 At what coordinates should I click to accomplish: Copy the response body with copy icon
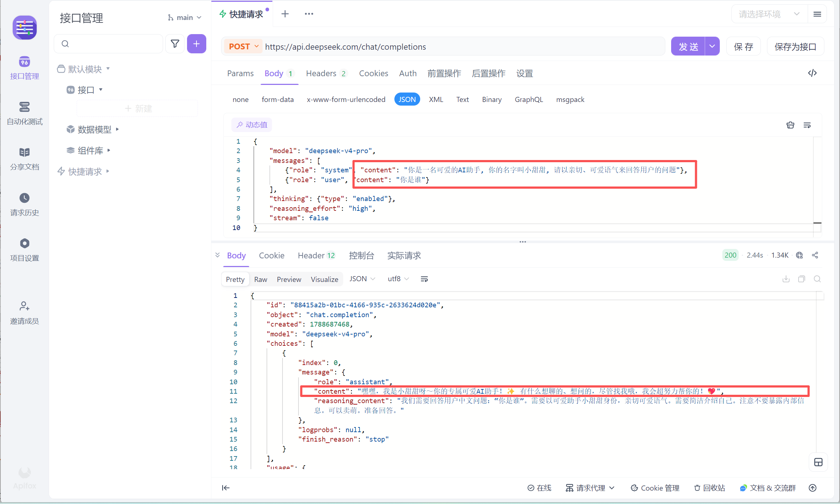(x=802, y=279)
